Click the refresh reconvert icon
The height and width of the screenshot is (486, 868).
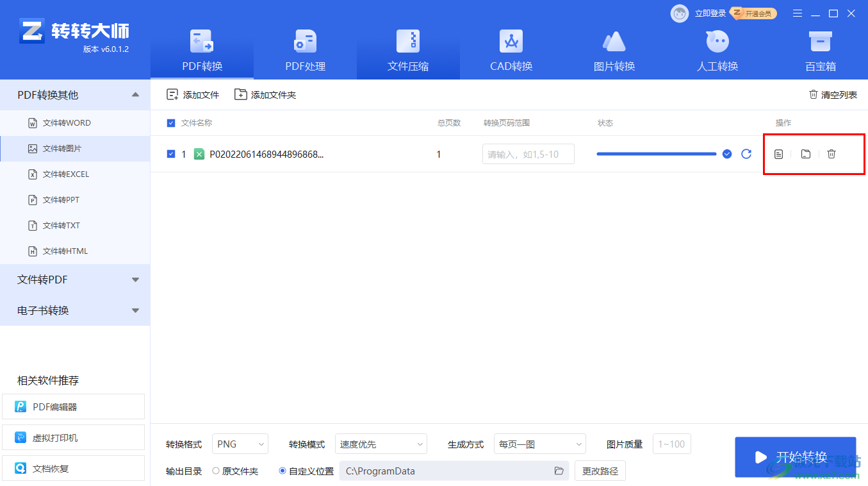(746, 154)
